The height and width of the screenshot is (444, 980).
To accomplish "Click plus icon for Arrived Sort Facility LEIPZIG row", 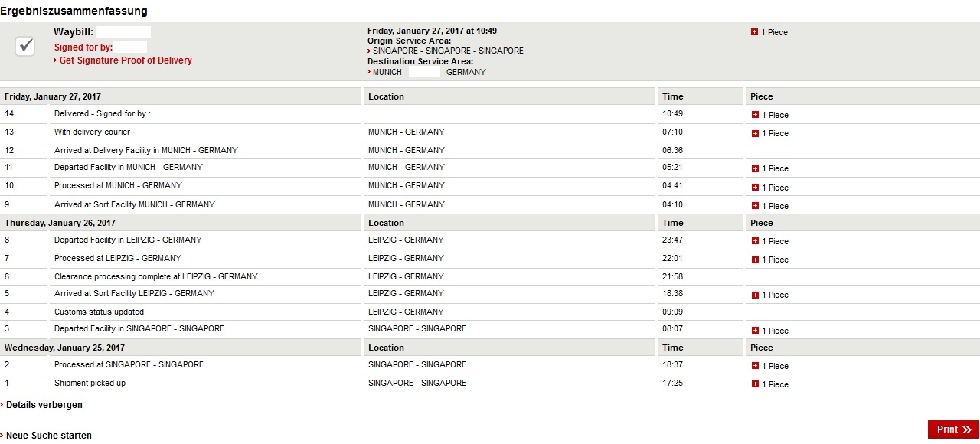I will [755, 295].
